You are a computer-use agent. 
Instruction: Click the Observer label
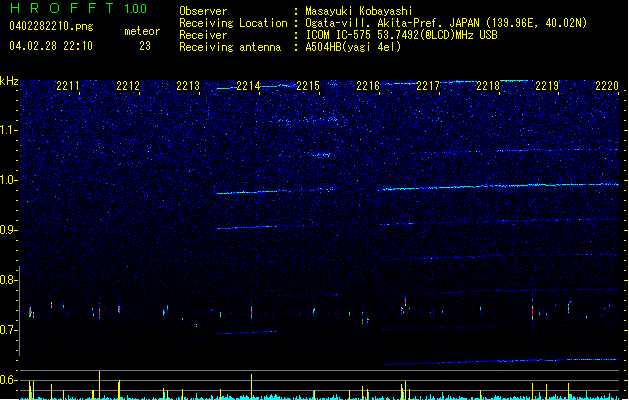click(x=203, y=11)
